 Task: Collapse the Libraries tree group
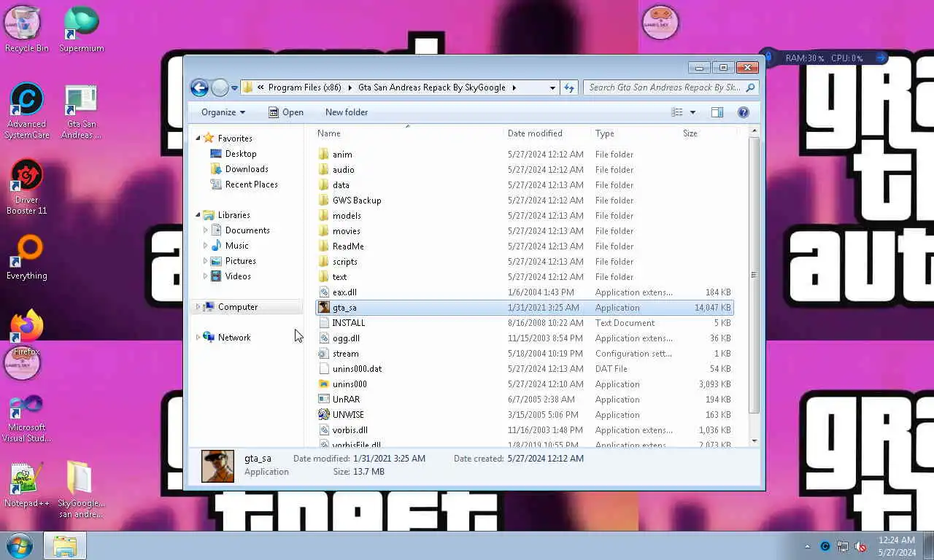point(198,215)
